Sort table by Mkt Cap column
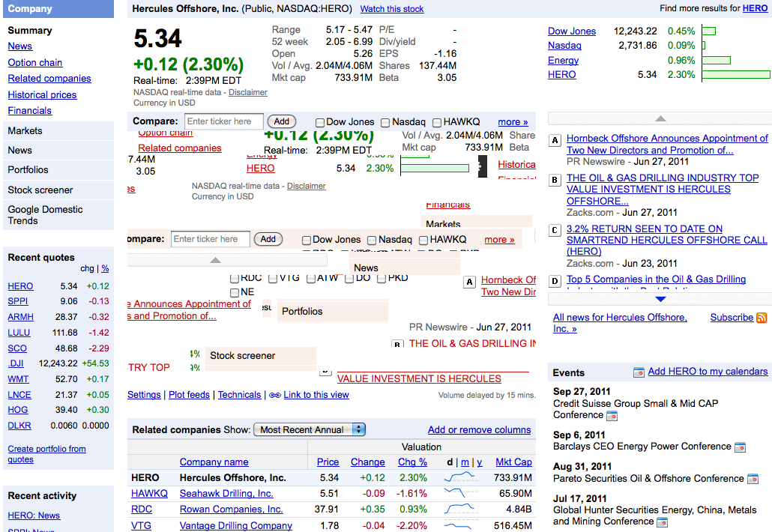The width and height of the screenshot is (772, 532). click(x=513, y=462)
